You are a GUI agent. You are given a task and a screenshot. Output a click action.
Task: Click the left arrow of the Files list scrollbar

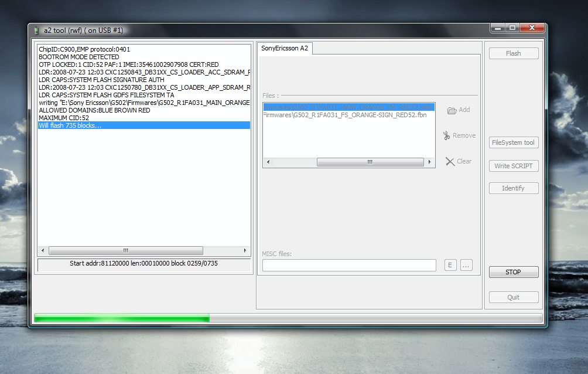[268, 162]
